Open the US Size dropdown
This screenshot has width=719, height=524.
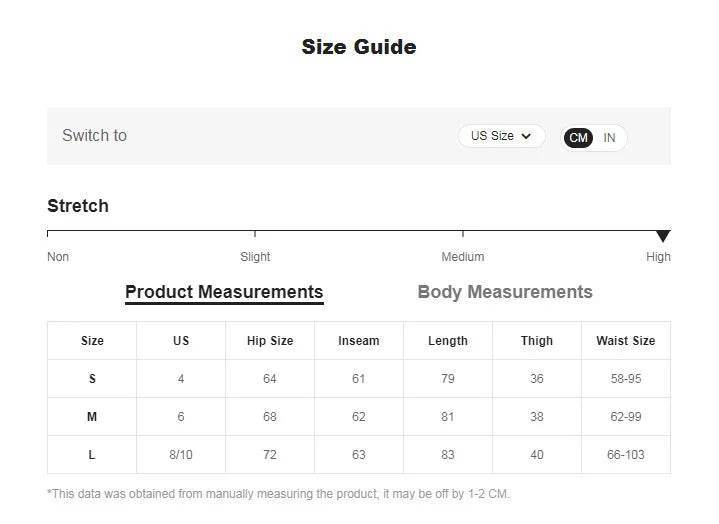pos(500,136)
